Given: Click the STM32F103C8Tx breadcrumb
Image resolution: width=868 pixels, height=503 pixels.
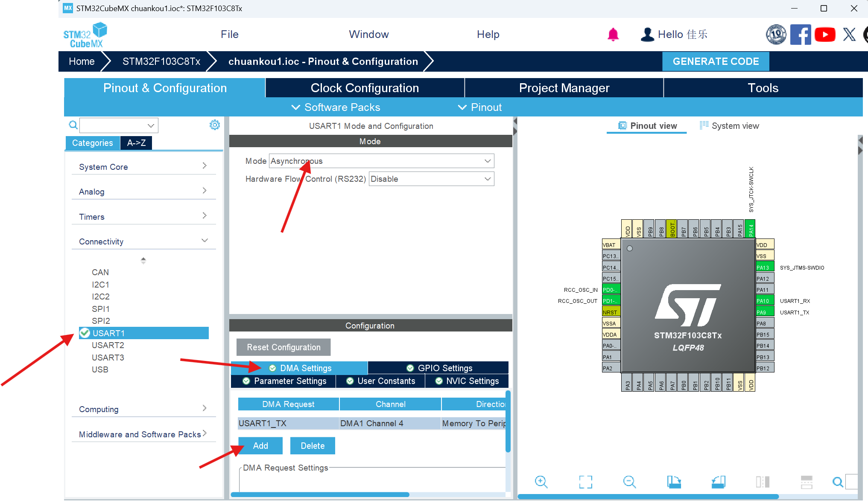Looking at the screenshot, I should coord(161,61).
